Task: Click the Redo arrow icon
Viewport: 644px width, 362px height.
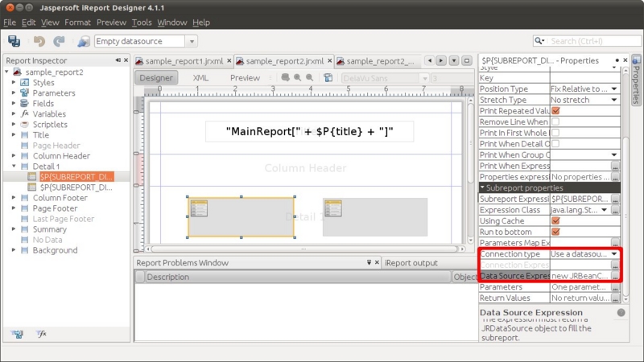Action: (59, 41)
